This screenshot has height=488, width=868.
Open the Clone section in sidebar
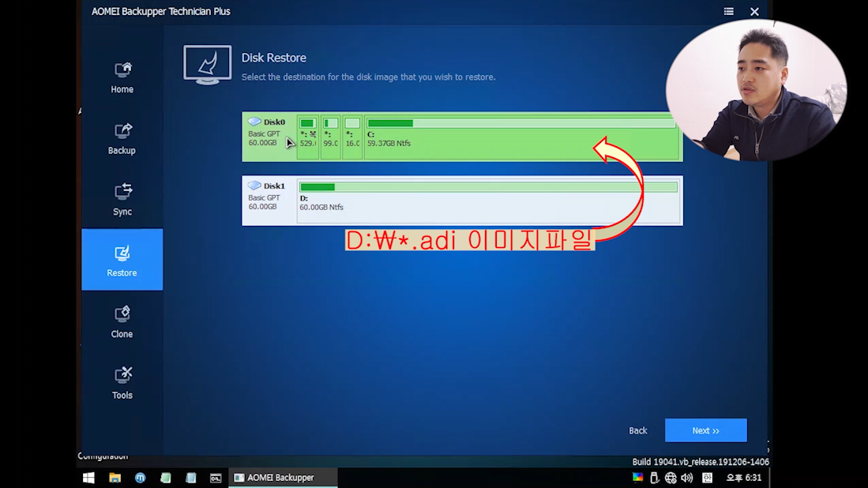(122, 322)
